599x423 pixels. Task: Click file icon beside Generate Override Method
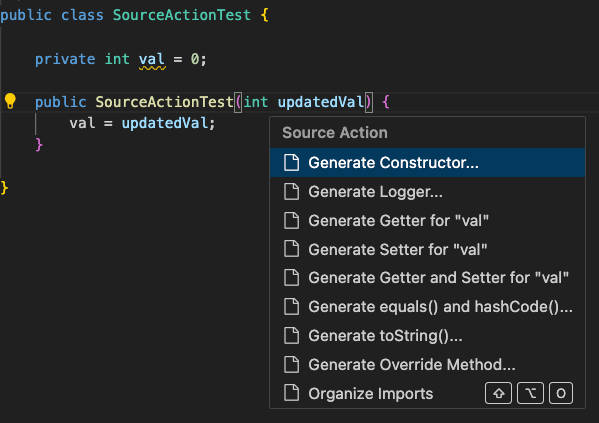[x=291, y=364]
